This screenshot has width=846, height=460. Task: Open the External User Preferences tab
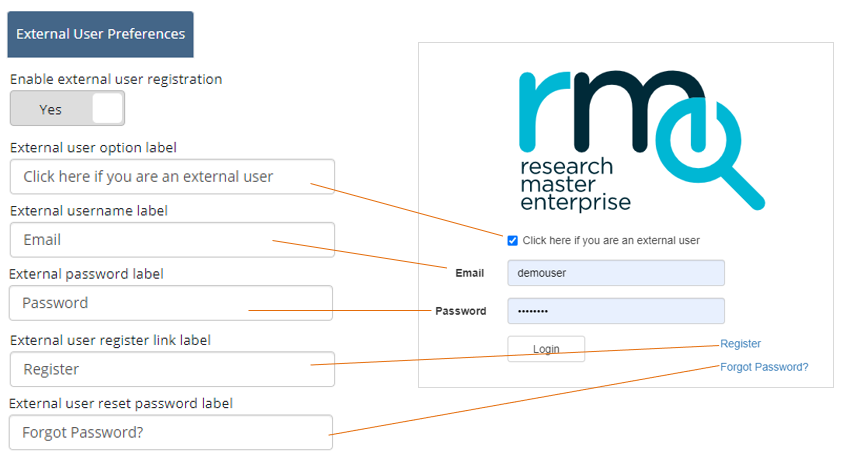tap(100, 34)
